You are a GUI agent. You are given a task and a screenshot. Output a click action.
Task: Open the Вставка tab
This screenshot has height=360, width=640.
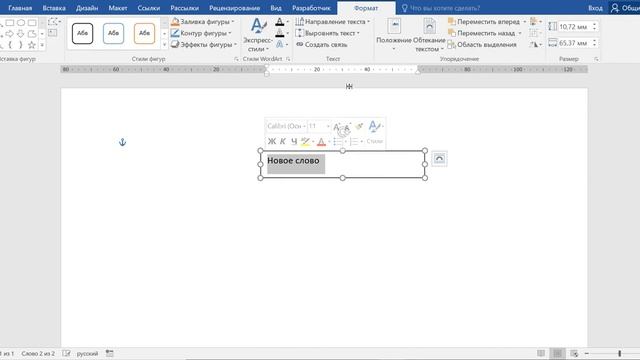point(54,8)
